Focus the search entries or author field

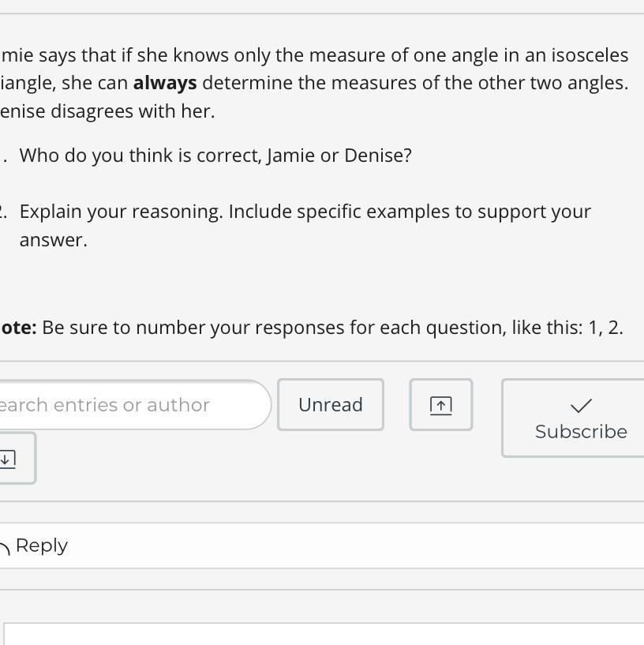126,405
